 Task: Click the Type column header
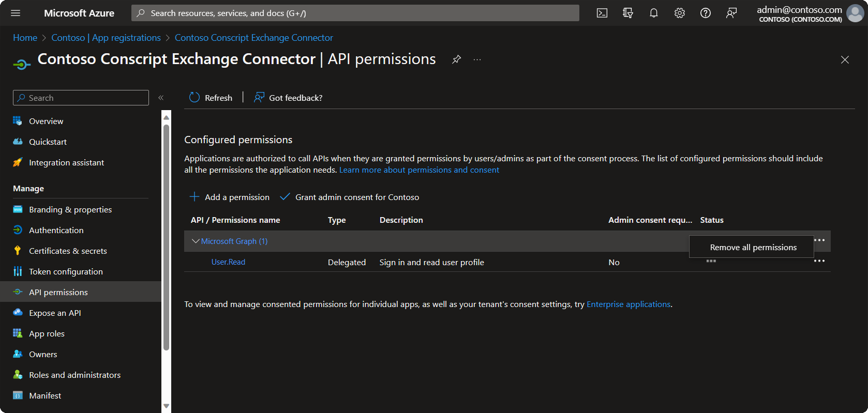click(x=337, y=220)
